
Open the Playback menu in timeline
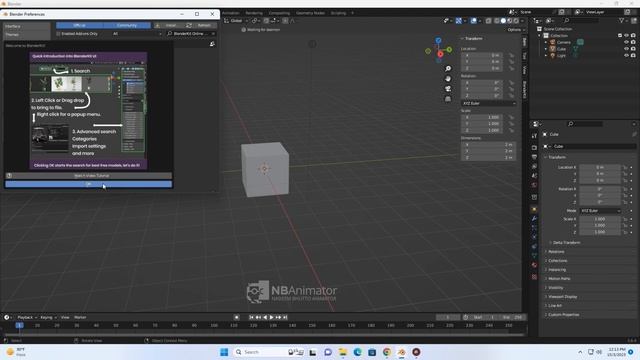click(27, 317)
